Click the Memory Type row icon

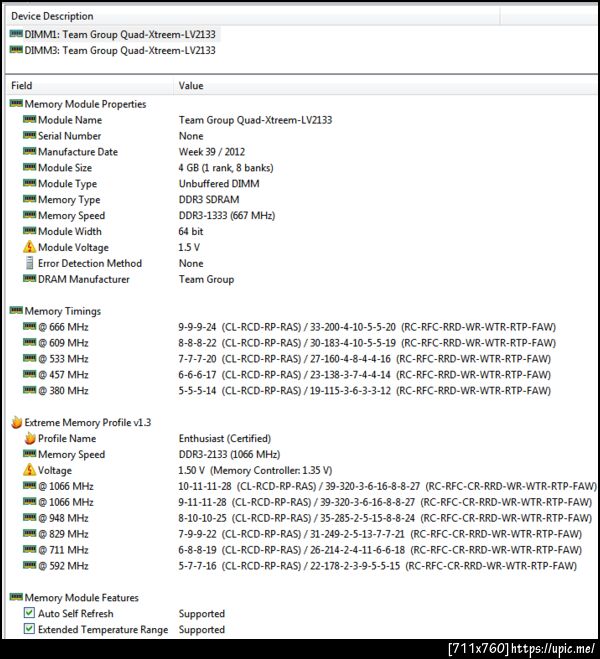[29, 199]
